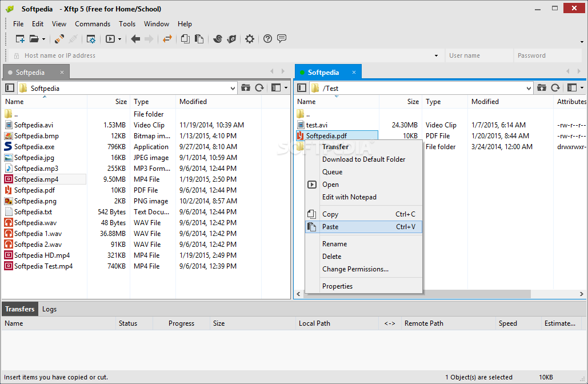Click the Open Session folder icon

click(x=34, y=39)
